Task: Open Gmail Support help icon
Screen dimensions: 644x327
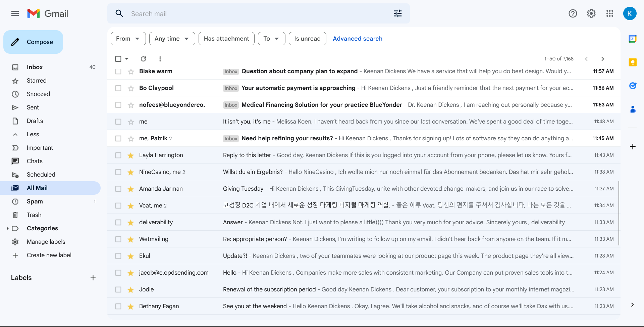Action: (573, 13)
